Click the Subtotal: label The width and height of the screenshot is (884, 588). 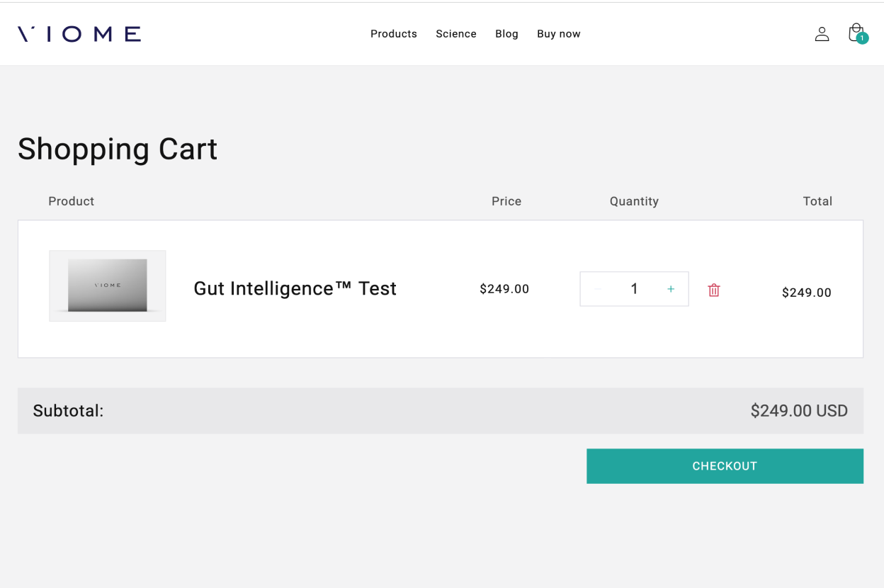[x=68, y=411]
